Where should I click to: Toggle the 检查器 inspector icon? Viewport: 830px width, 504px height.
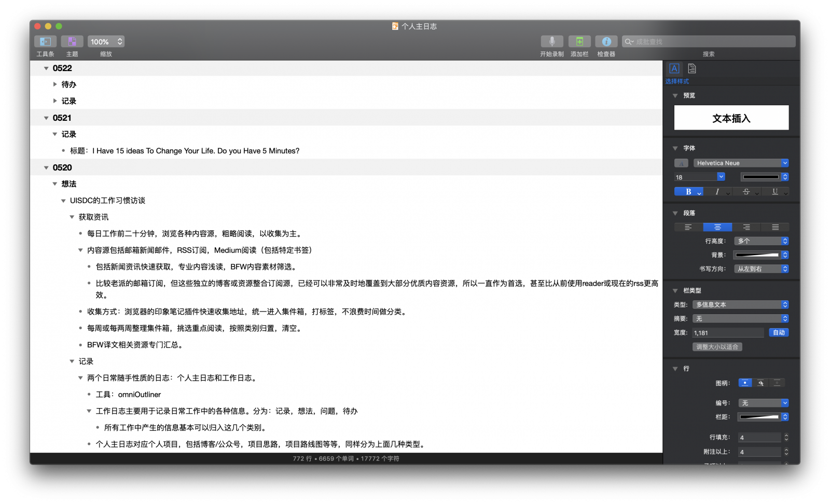click(606, 41)
